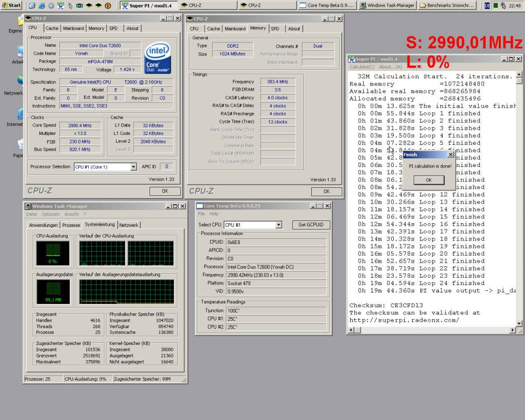
Task: Close the Finish dialog with its X button
Action: (x=450, y=154)
